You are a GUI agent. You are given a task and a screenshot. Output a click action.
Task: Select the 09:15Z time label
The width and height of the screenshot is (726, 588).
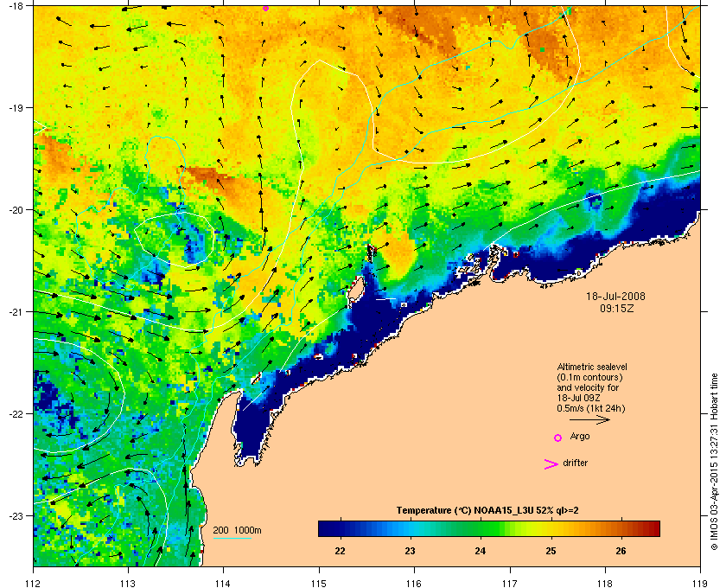(617, 308)
